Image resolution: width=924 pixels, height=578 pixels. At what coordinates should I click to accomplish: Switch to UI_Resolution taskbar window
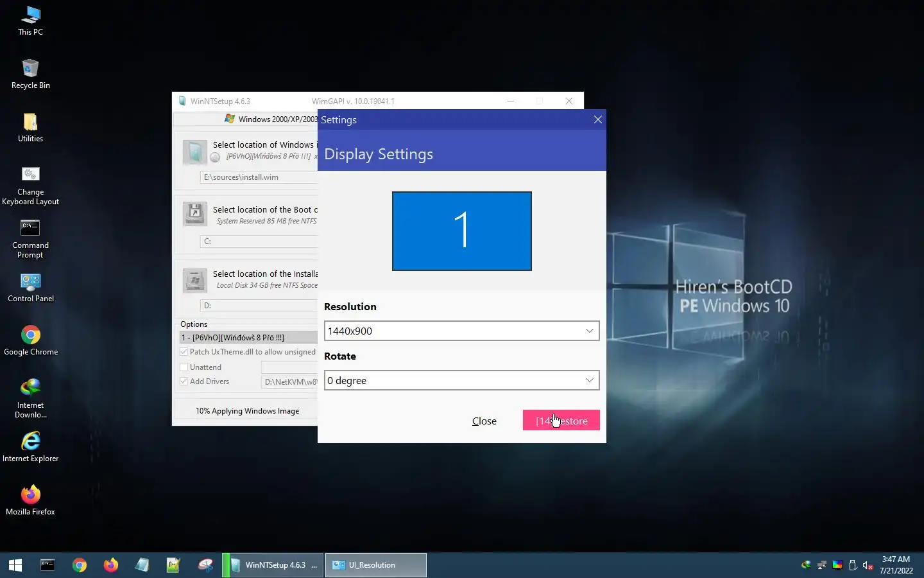pos(376,565)
